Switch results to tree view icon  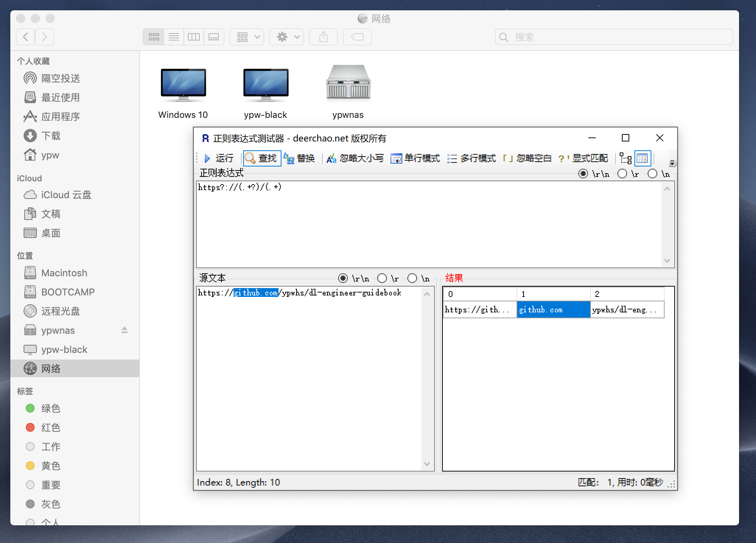[626, 158]
